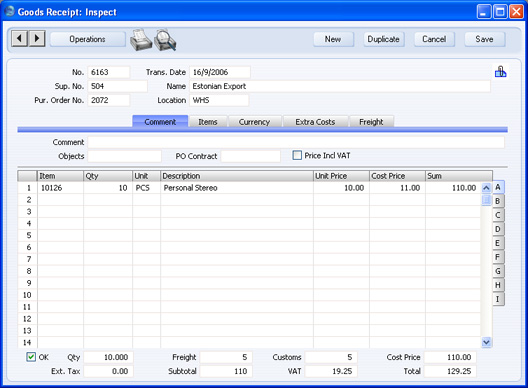This screenshot has width=528, height=388.
Task: Click the Sum column header
Action: tap(459, 176)
